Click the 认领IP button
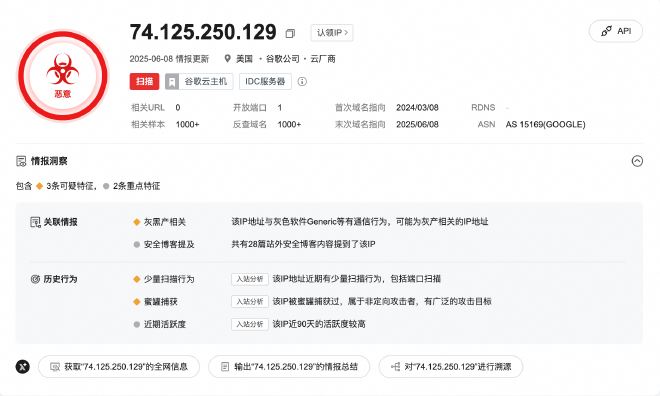This screenshot has height=396, width=660. point(332,33)
